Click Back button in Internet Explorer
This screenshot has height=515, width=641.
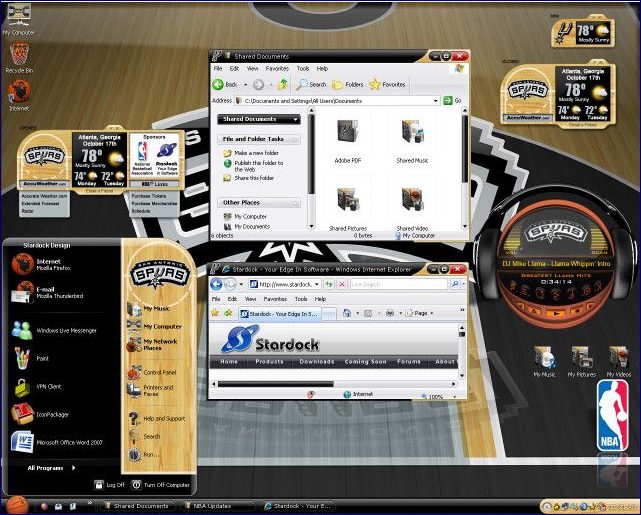pos(216,284)
